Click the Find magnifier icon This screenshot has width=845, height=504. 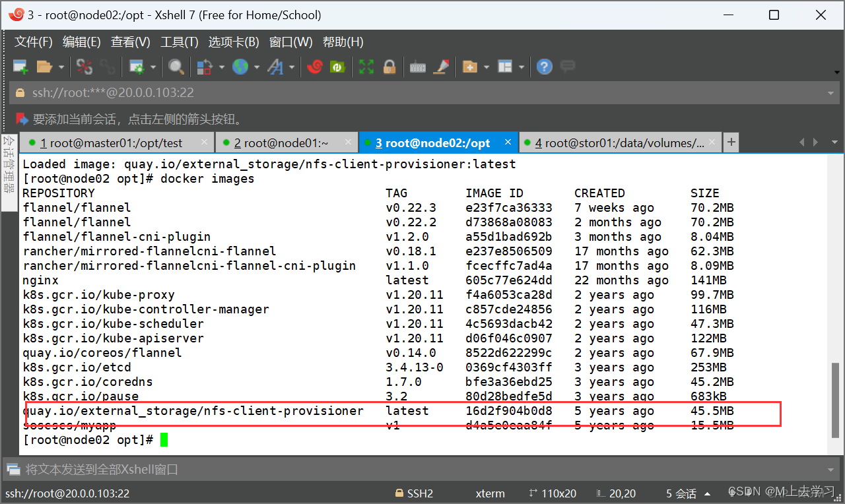(x=176, y=67)
